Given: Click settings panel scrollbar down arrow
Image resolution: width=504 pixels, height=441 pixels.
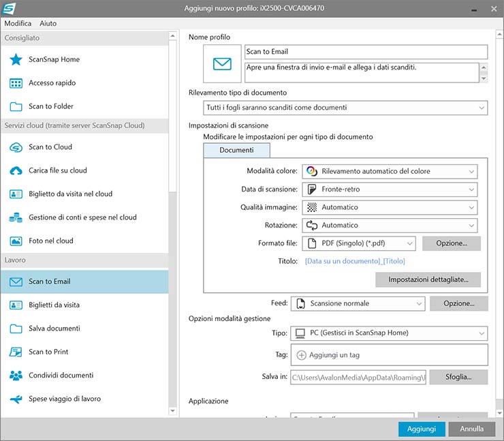Looking at the screenshot, I should 499,412.
